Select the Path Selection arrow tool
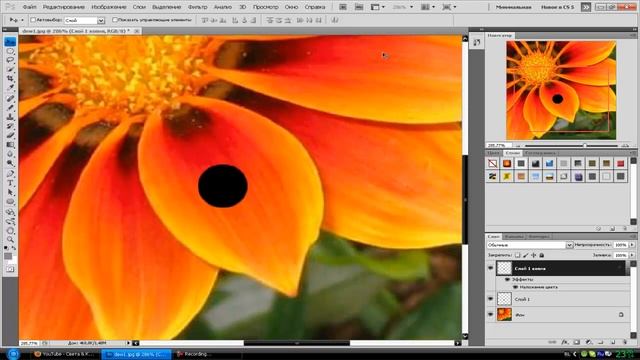640x360 pixels. click(x=10, y=192)
